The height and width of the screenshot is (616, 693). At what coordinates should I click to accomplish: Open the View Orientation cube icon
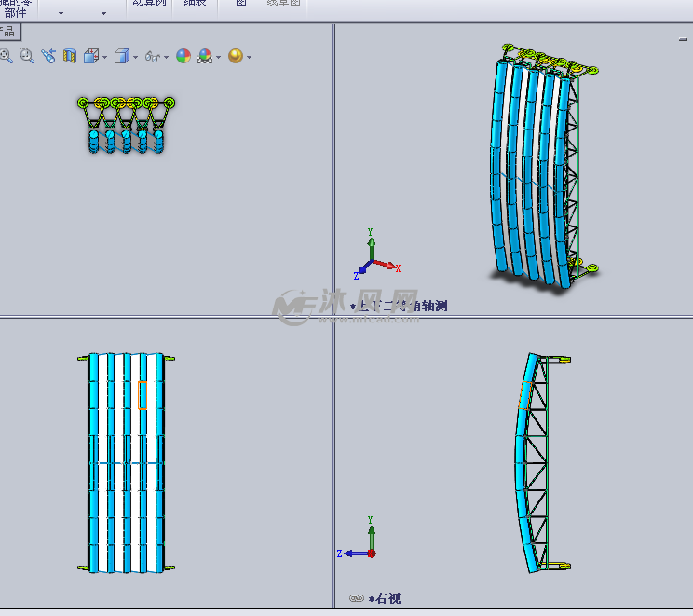click(x=91, y=56)
